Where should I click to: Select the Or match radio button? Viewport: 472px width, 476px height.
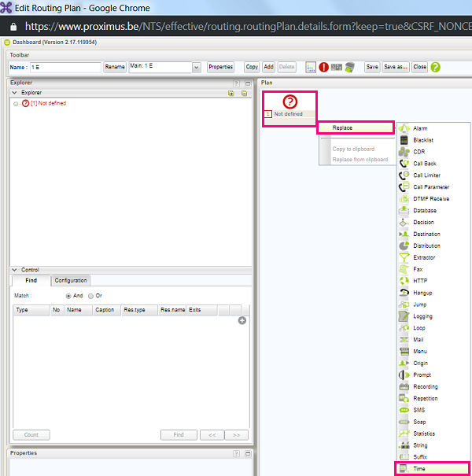[x=91, y=296]
